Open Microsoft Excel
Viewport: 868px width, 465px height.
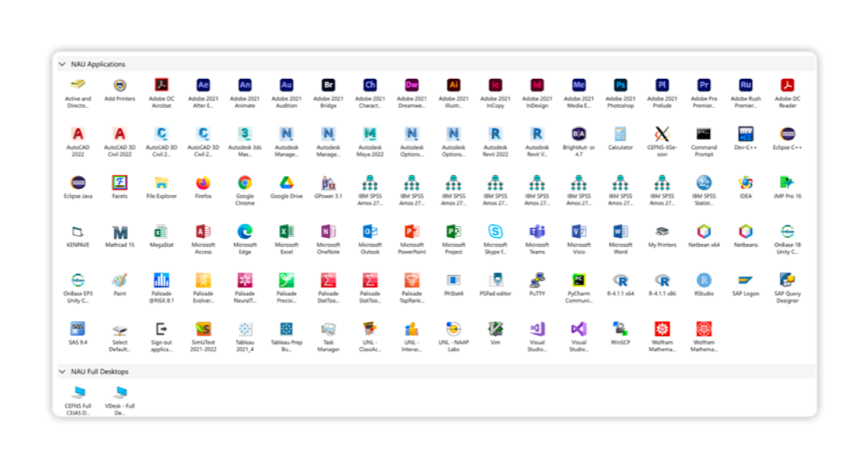pyautogui.click(x=287, y=232)
